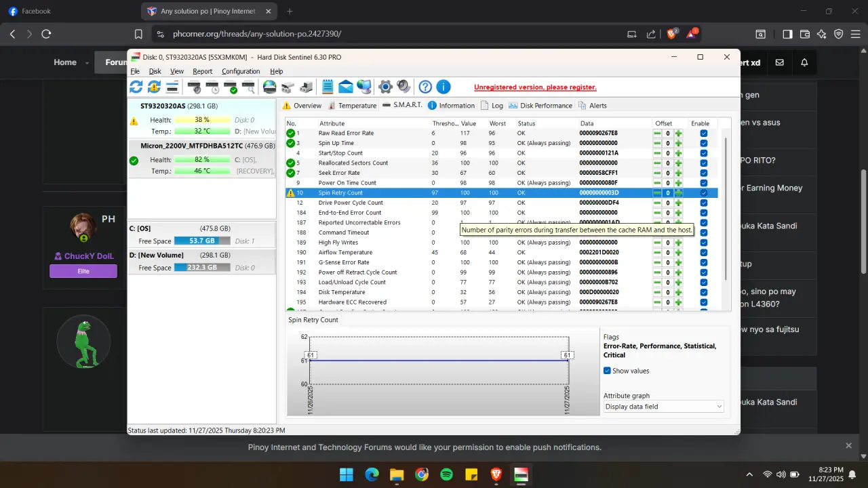
Task: Click the globe and monitor toolbar icon
Action: (364, 87)
